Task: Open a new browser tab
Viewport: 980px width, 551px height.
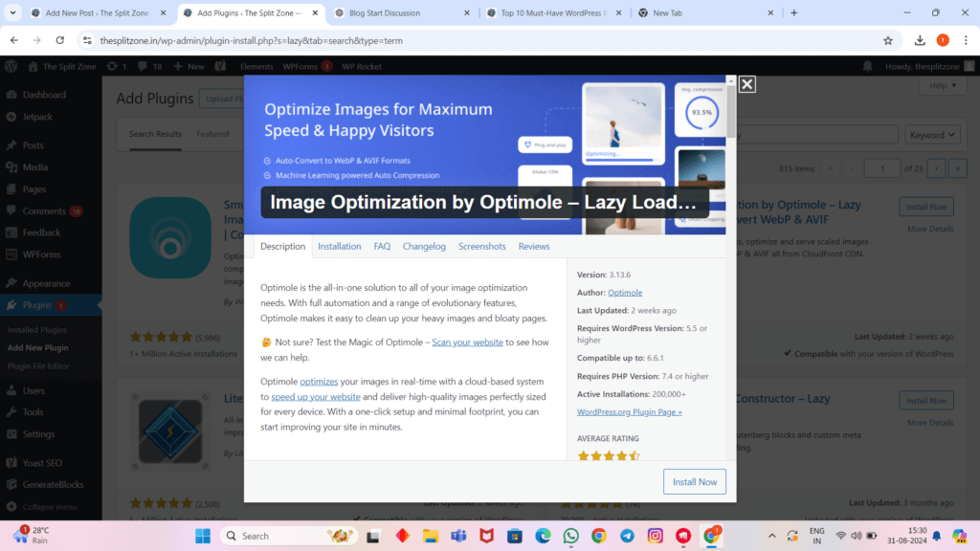Action: pos(793,12)
